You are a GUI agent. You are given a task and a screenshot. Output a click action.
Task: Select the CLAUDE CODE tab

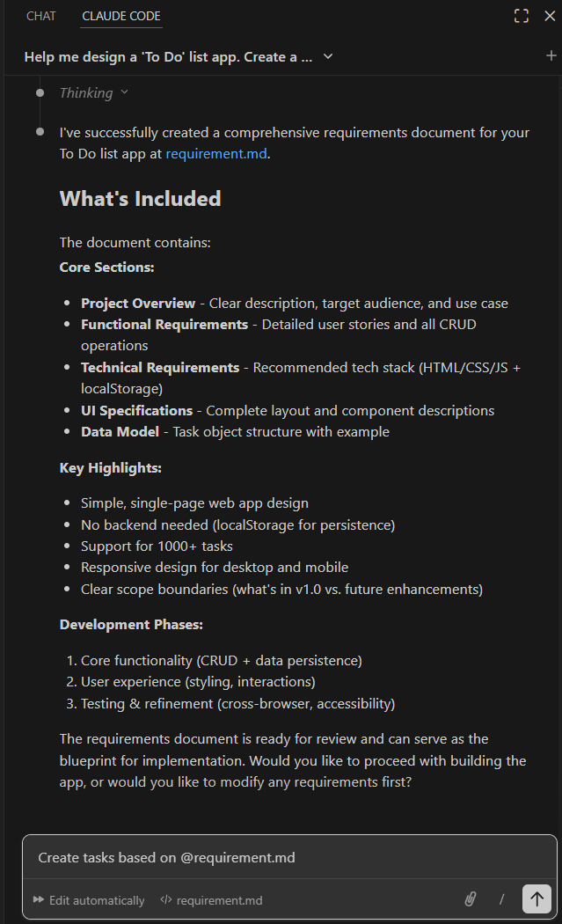point(121,16)
